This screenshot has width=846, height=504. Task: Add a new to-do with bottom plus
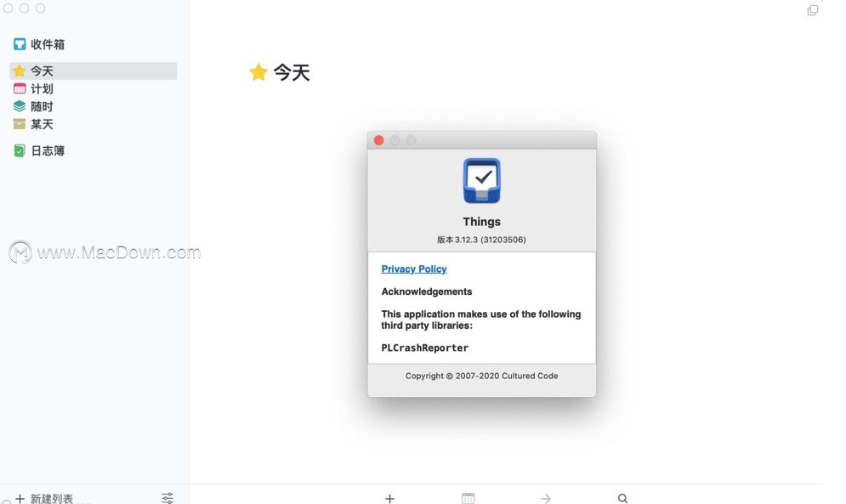tap(389, 499)
